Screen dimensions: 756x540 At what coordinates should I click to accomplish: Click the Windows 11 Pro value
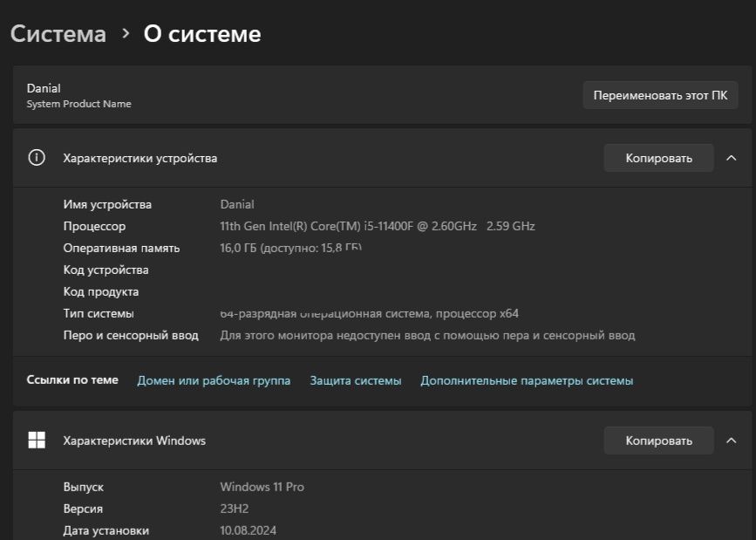click(262, 487)
